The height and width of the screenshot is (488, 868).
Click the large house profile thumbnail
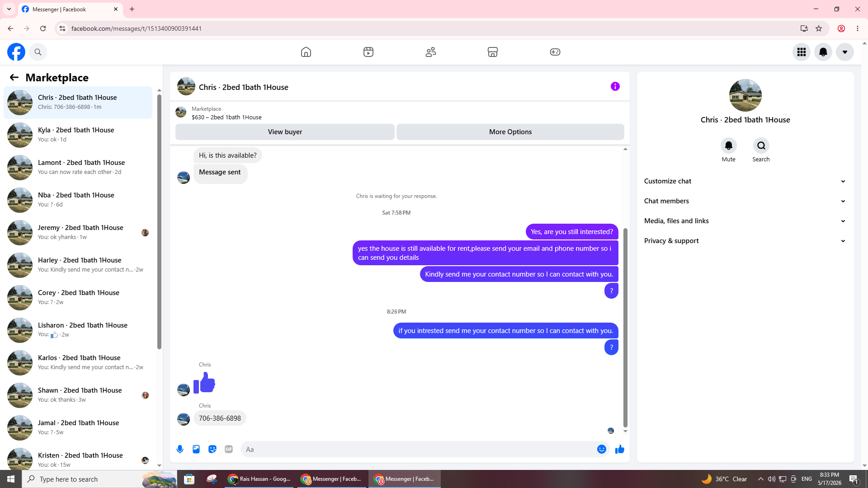coord(745,95)
